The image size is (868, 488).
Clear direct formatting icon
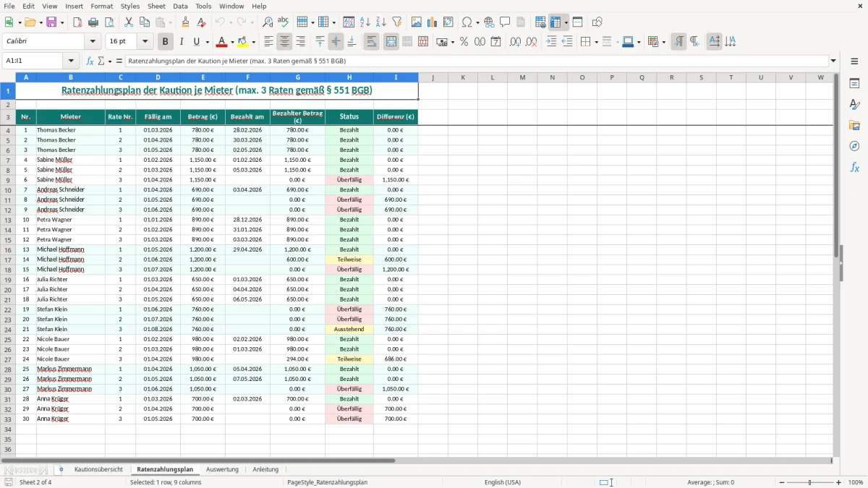click(202, 22)
